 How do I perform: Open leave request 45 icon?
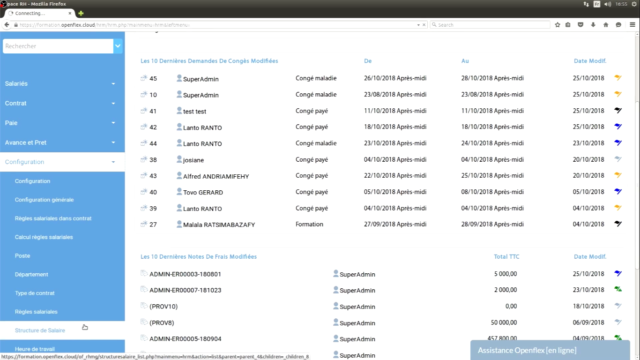click(x=144, y=78)
